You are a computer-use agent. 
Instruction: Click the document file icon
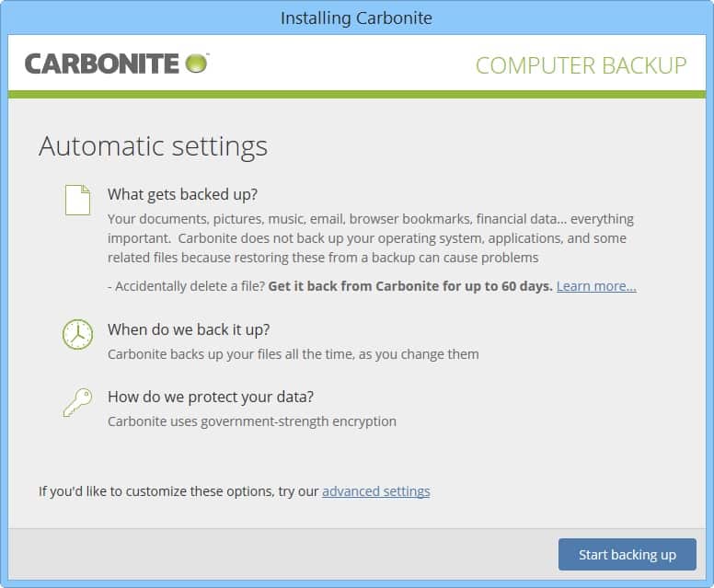[78, 200]
